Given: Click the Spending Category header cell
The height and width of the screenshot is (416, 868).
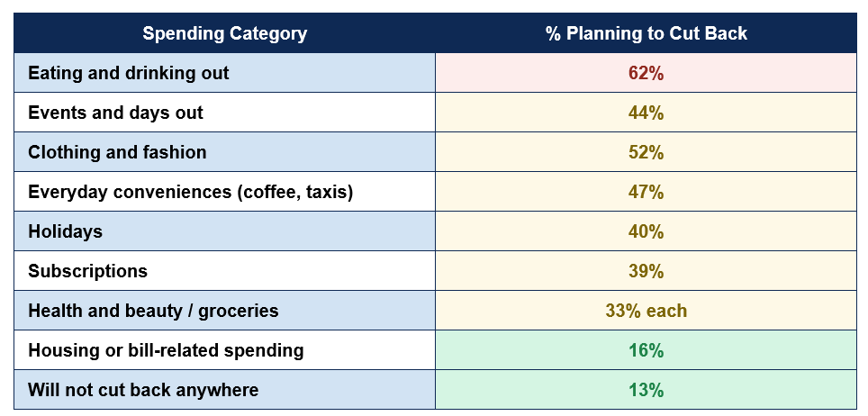Looking at the screenshot, I should pos(225,33).
